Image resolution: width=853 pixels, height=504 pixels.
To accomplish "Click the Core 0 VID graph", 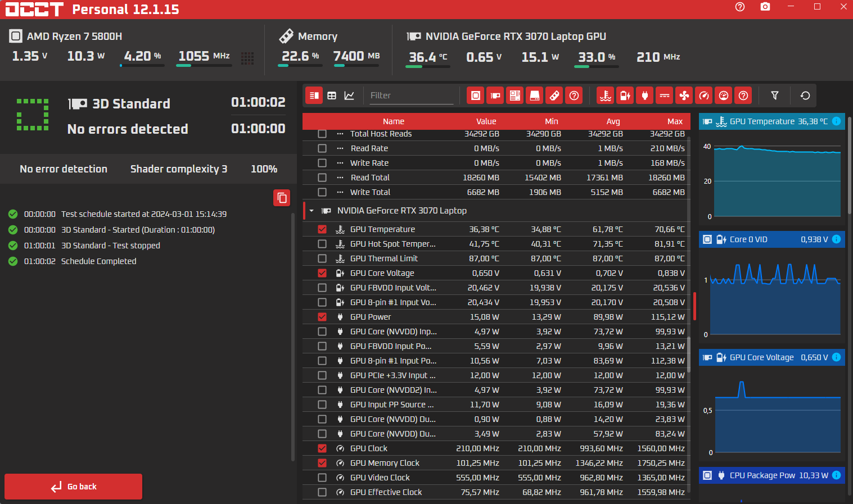I will pos(771,296).
